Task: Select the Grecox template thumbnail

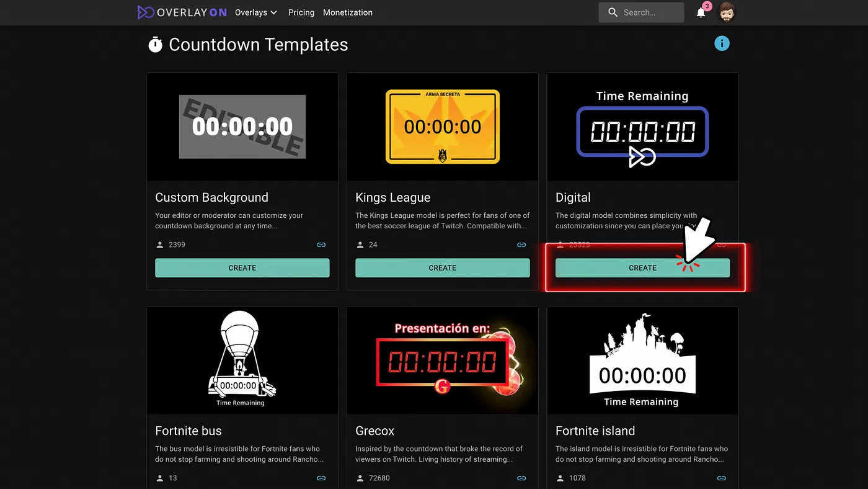Action: pos(443,361)
